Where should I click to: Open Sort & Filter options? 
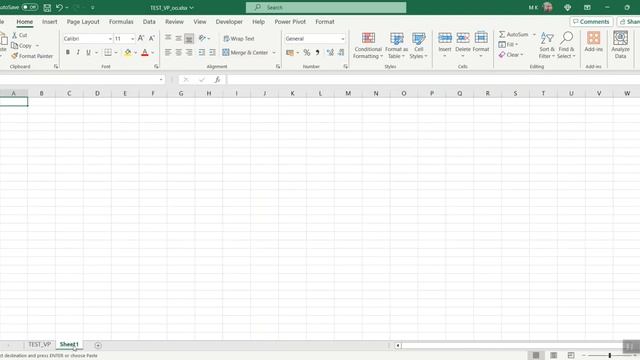547,46
